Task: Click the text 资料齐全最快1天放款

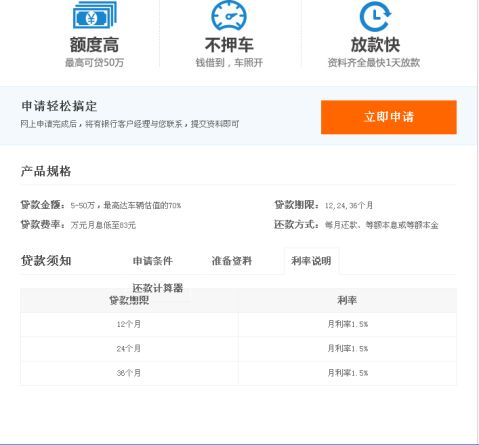Action: tap(374, 62)
